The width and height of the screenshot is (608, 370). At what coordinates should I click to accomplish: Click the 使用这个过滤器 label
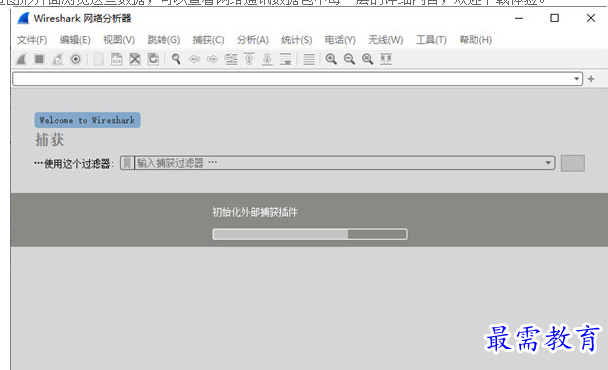73,164
